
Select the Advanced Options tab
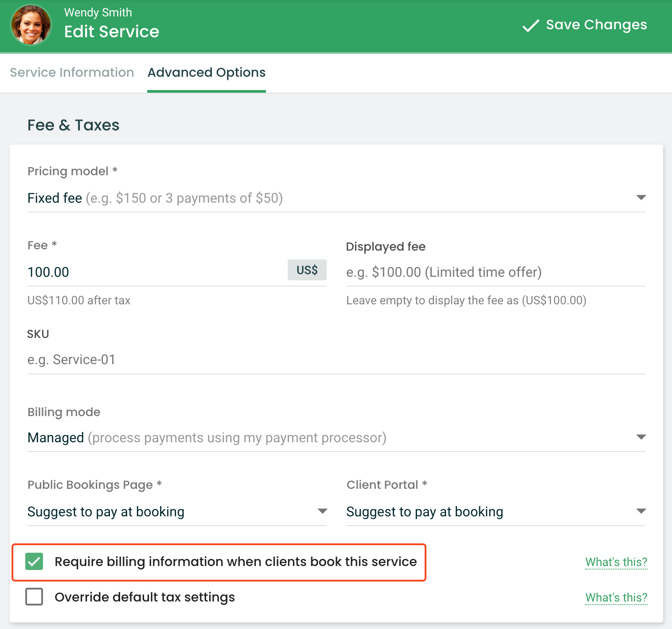[x=206, y=73]
